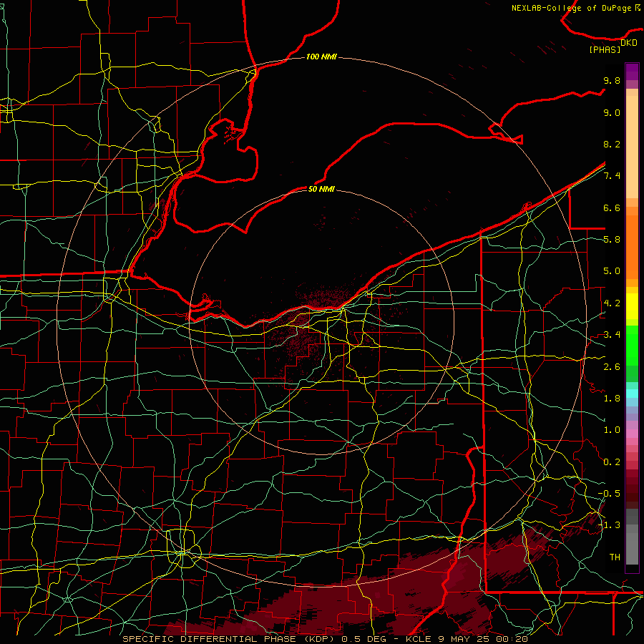Click the TH threshold label
The width and height of the screenshot is (644, 644).
[x=615, y=557]
